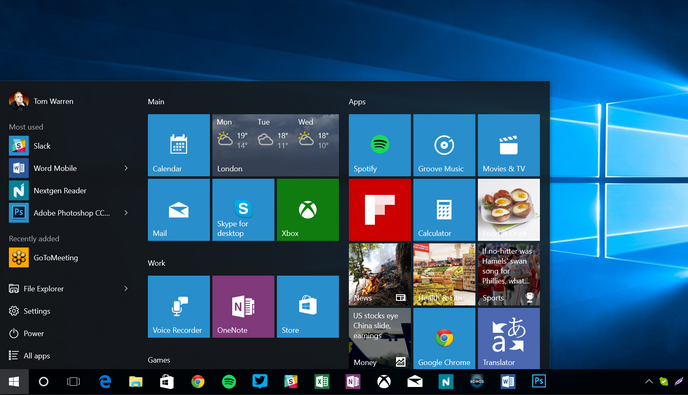Open the Money live tile
This screenshot has height=395, width=688.
[x=380, y=338]
